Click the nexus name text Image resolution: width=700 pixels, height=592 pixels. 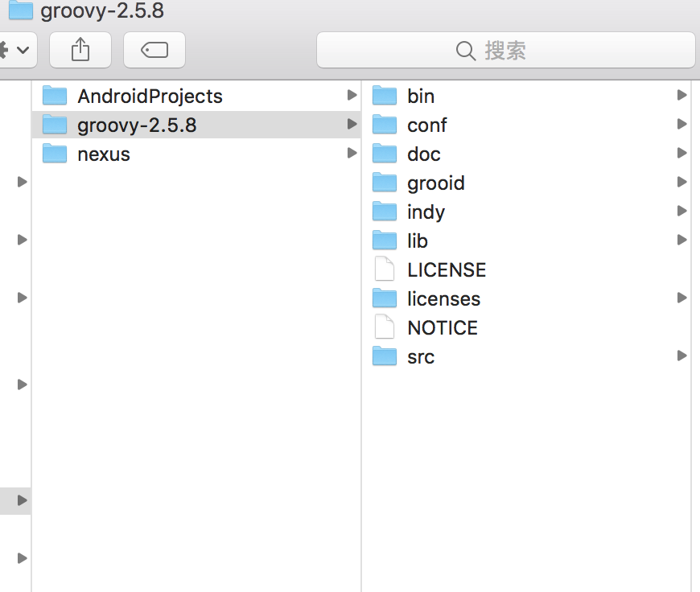coord(104,154)
